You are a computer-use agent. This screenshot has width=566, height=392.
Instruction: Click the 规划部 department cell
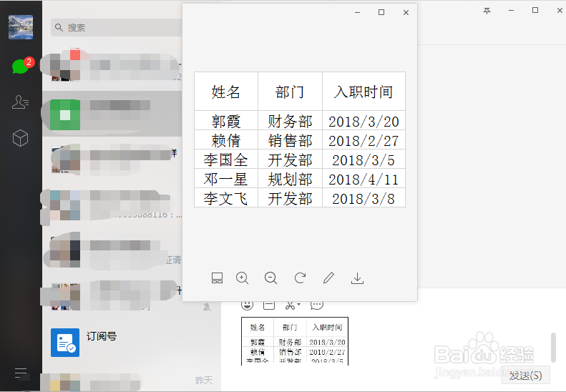click(290, 179)
